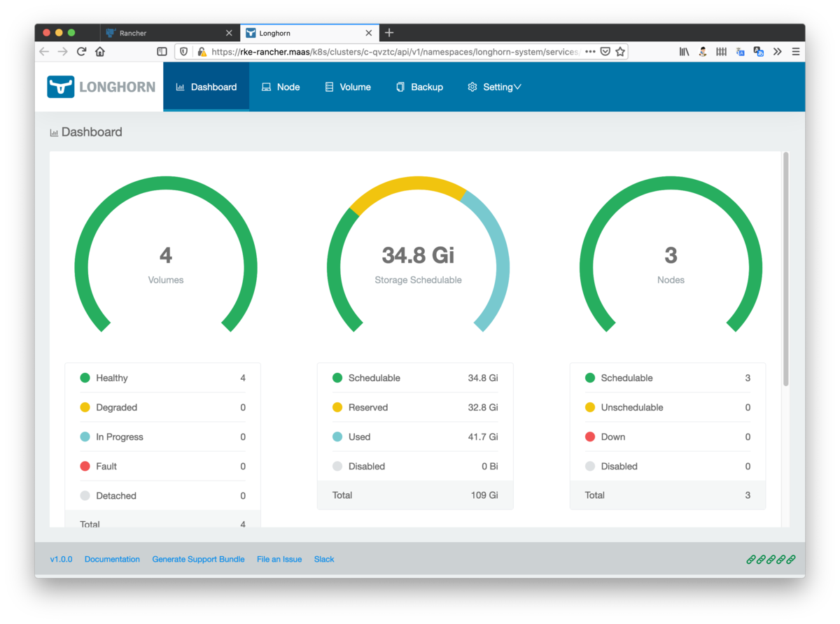Screen dimensions: 840x624
Task: Click the Nodes gauge chart
Action: click(x=671, y=254)
